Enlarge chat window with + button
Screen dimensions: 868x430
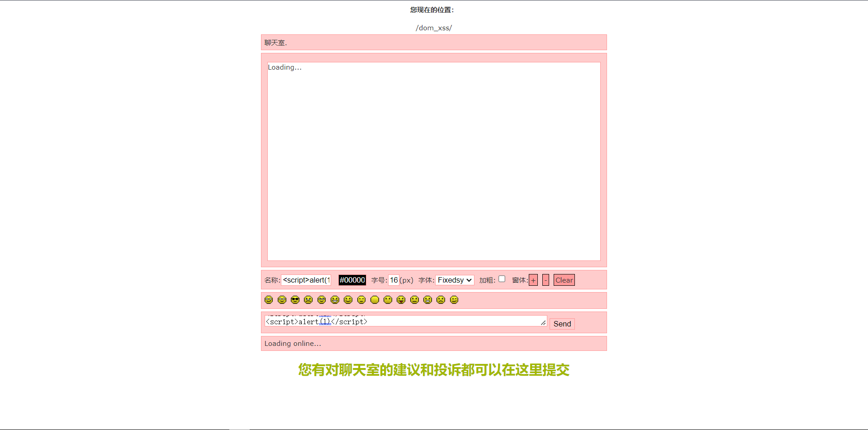point(533,280)
